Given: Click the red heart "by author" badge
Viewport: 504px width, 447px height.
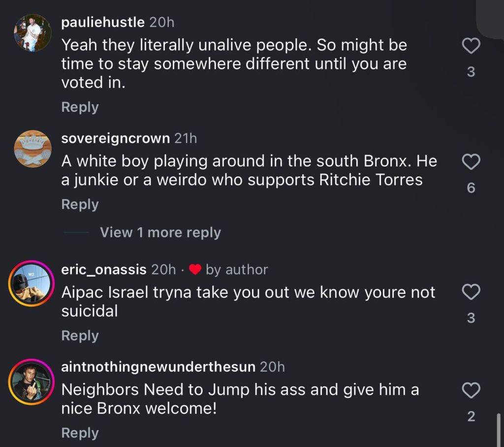Looking at the screenshot, I should coord(195,270).
